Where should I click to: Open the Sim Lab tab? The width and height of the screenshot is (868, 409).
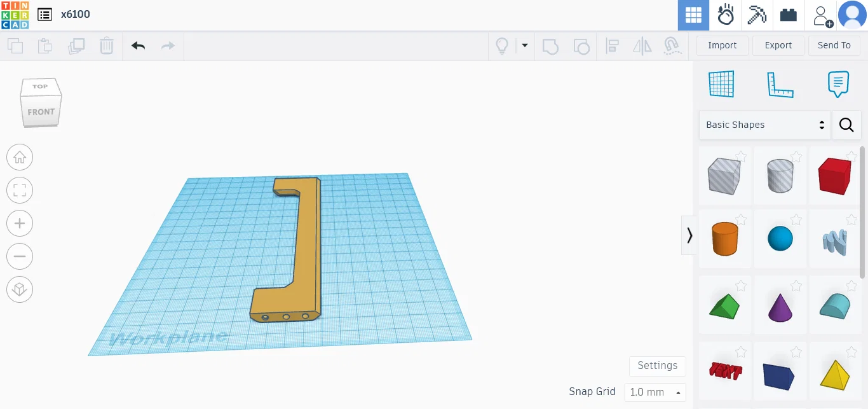coord(725,15)
